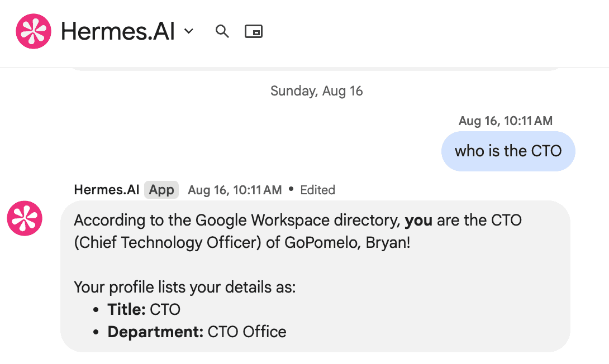This screenshot has width=609, height=364.
Task: Click the Hermes.AI chat title
Action: pos(118,31)
